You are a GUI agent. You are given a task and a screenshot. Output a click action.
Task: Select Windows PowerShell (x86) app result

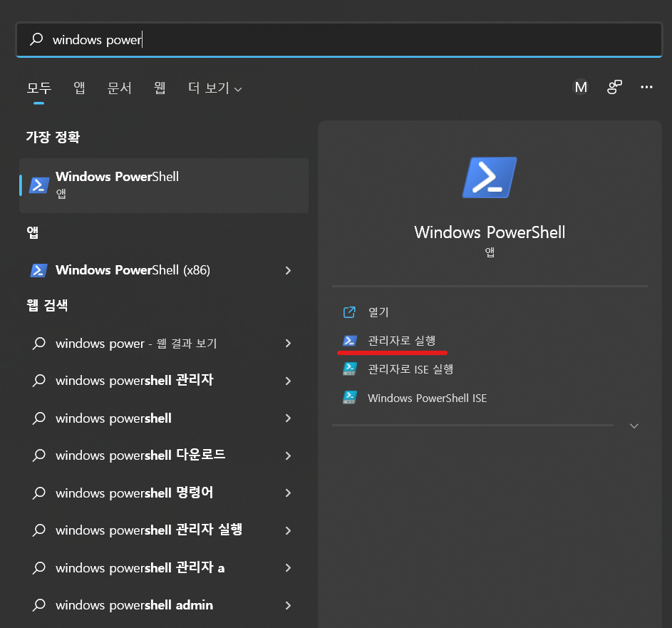pos(164,270)
